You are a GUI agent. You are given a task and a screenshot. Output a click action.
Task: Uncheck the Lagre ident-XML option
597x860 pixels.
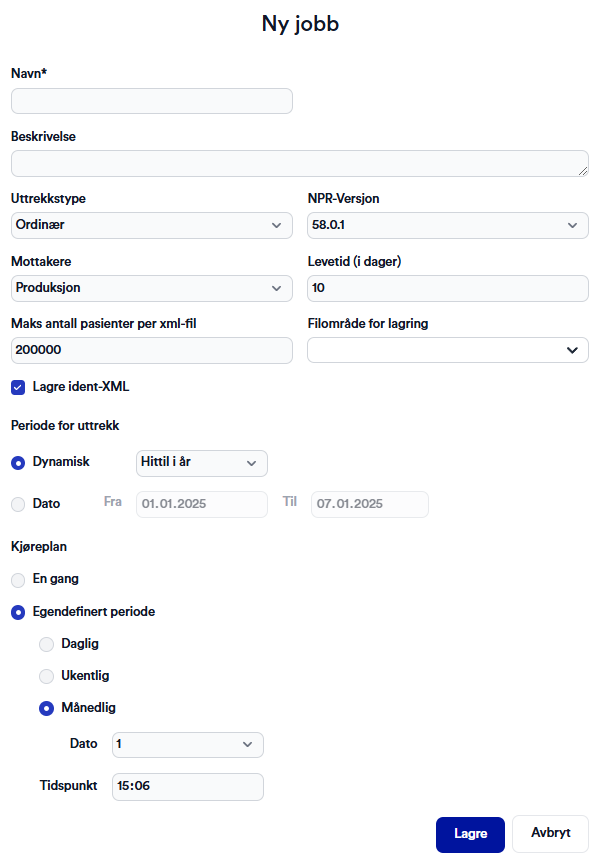tap(17, 387)
